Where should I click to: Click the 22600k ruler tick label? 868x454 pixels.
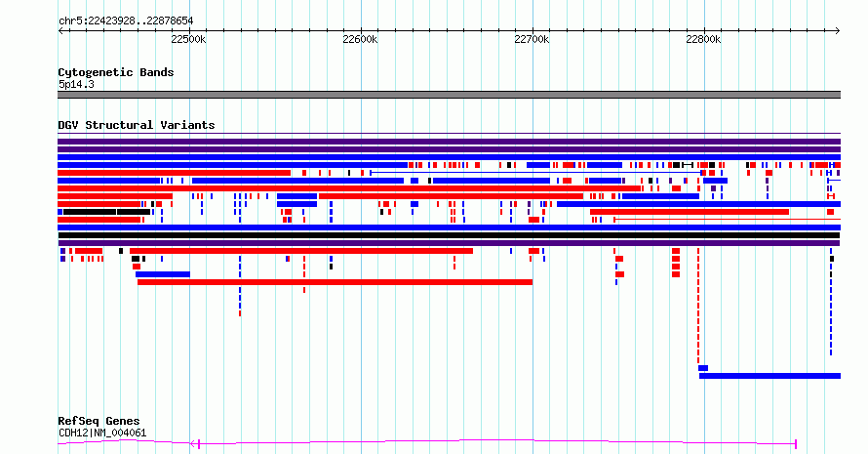click(360, 39)
